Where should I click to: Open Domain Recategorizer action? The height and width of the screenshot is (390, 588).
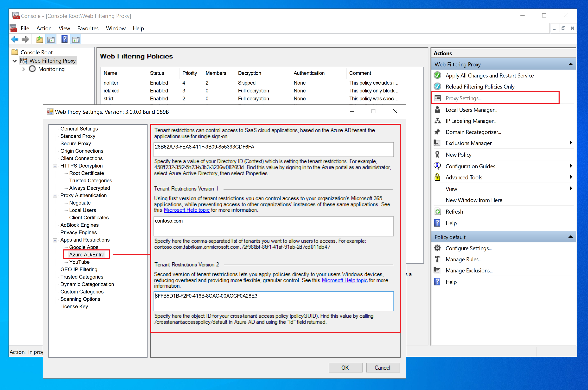click(473, 132)
